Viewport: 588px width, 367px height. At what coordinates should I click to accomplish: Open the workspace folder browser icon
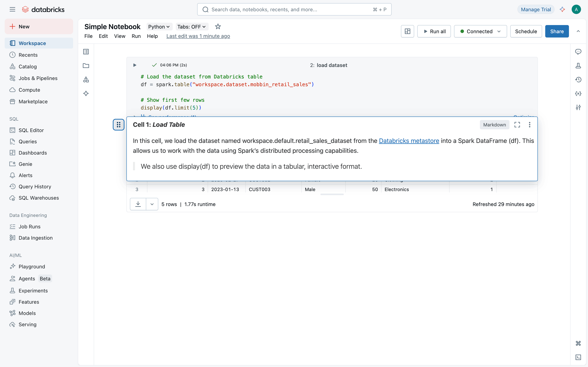click(x=86, y=66)
